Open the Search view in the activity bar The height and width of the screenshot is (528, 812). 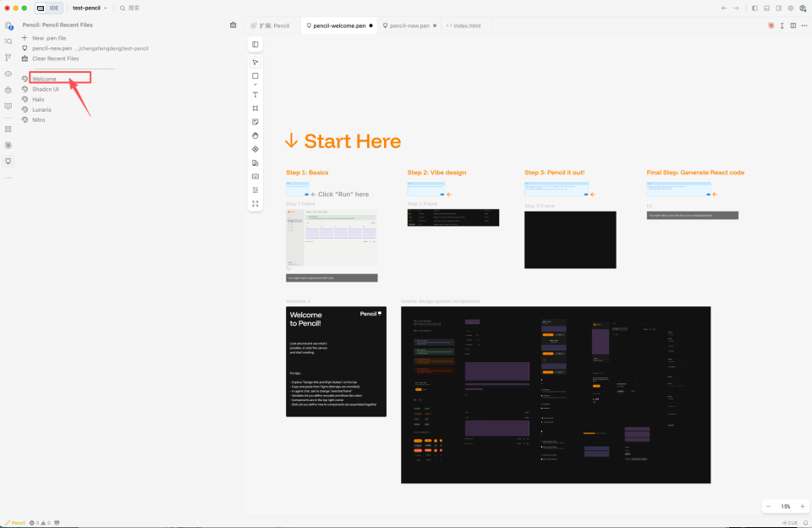(8, 41)
